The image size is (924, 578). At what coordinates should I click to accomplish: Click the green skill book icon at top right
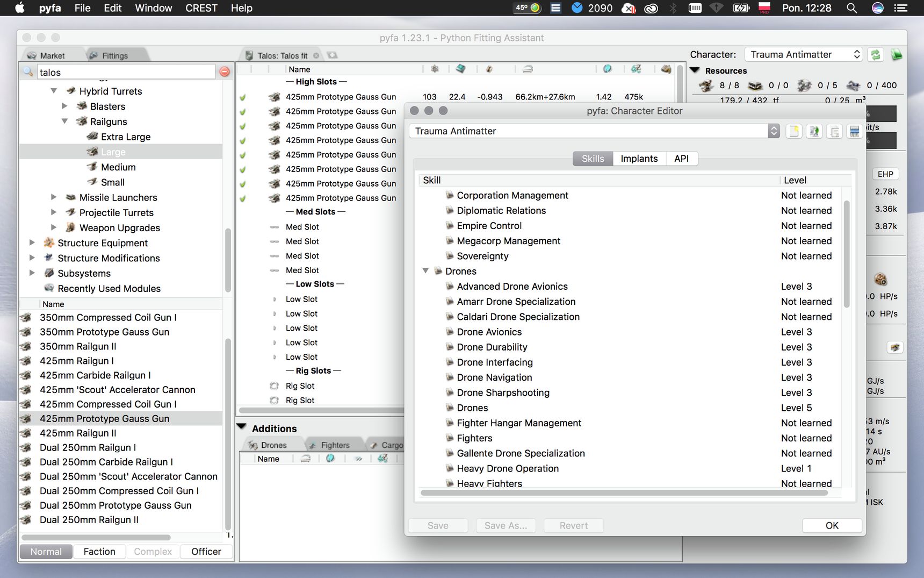coord(897,54)
